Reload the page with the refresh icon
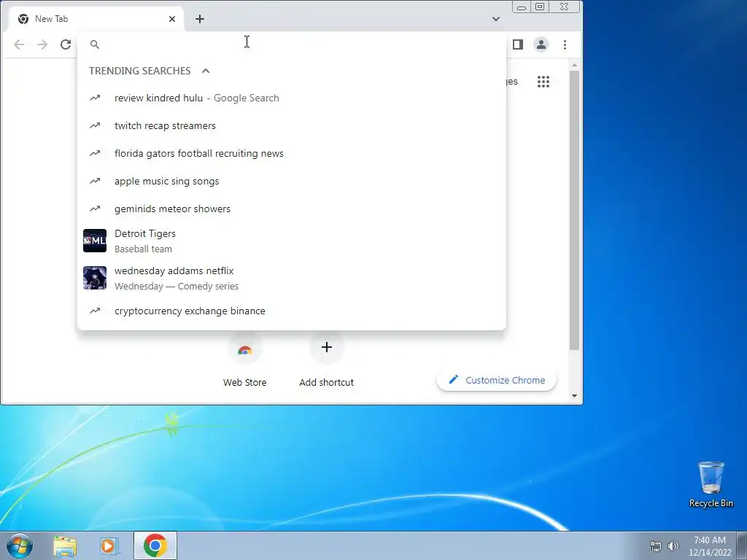Image resolution: width=747 pixels, height=560 pixels. click(x=66, y=44)
